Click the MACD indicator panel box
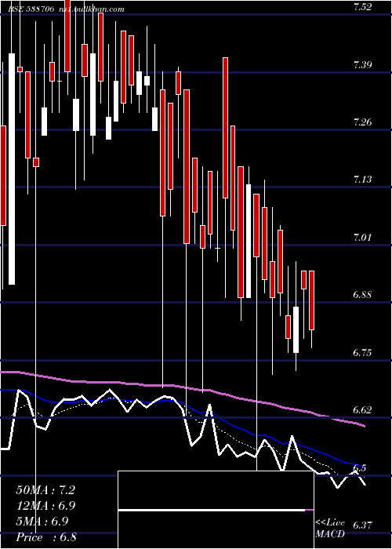 [x=216, y=510]
